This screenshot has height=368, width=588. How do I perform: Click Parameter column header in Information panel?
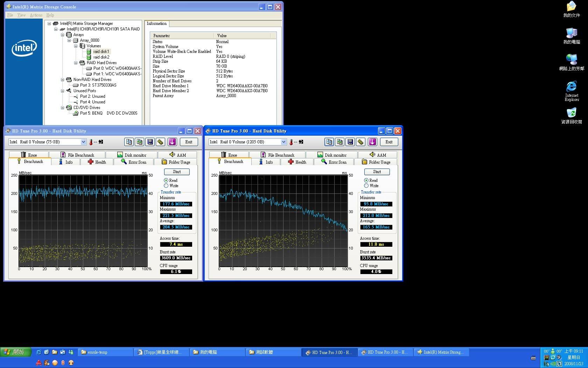(x=182, y=36)
